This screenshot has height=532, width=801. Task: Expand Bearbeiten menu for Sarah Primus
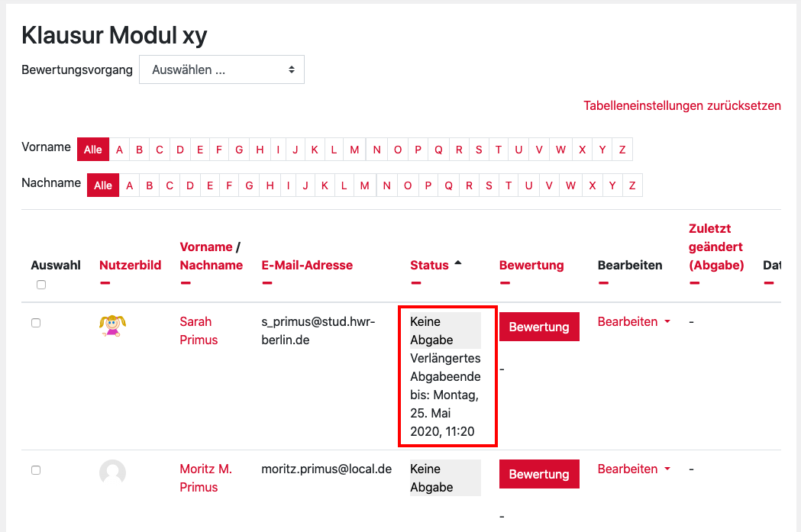[x=634, y=321]
